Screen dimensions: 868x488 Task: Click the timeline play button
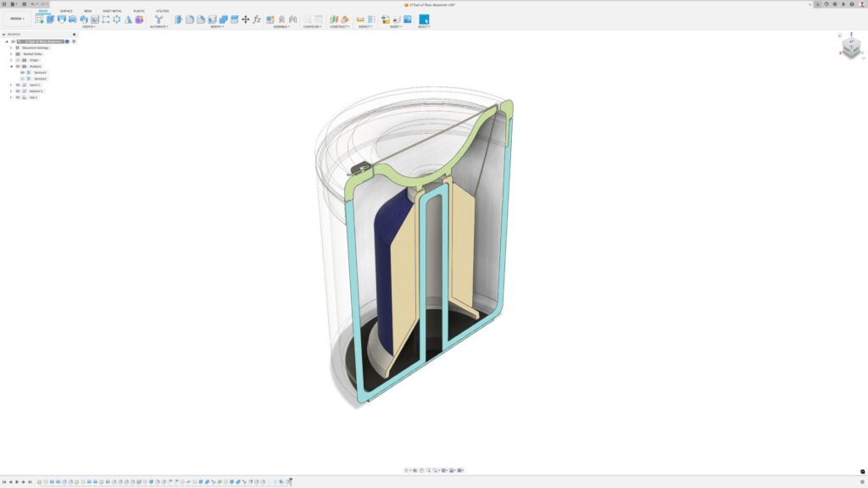click(17, 482)
